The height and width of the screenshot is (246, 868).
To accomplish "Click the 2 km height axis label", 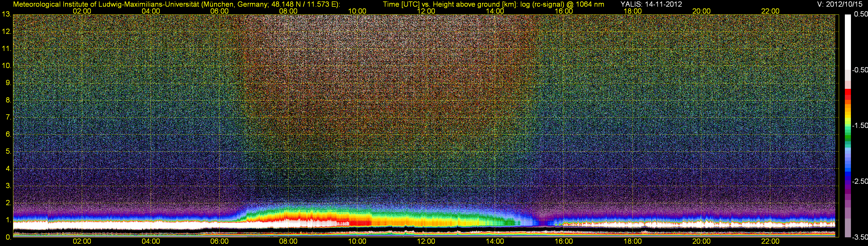I will click(x=8, y=203).
